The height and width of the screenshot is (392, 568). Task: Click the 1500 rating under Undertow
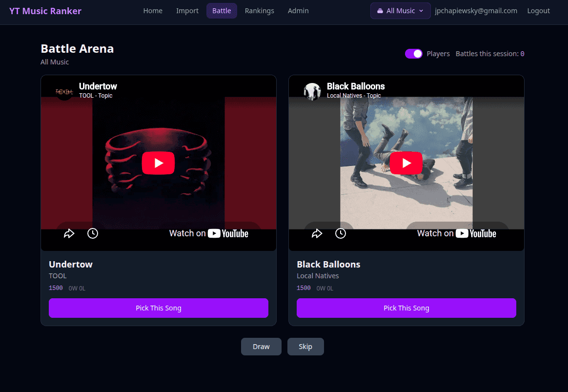56,288
